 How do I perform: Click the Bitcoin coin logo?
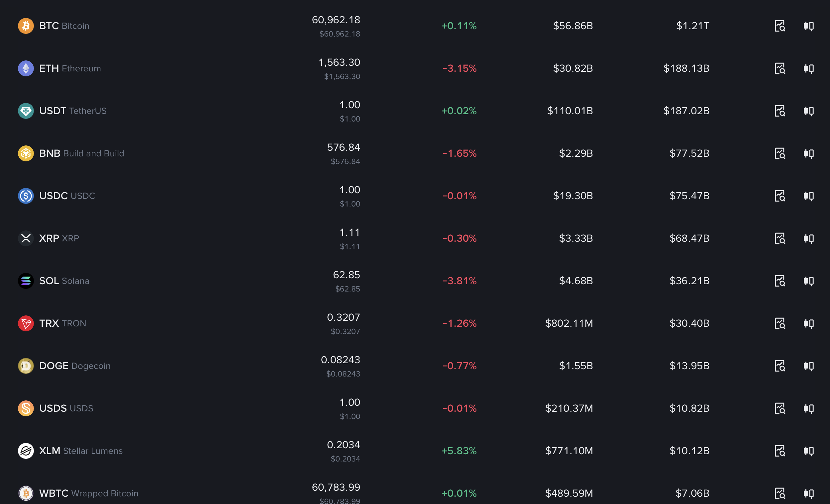[26, 26]
